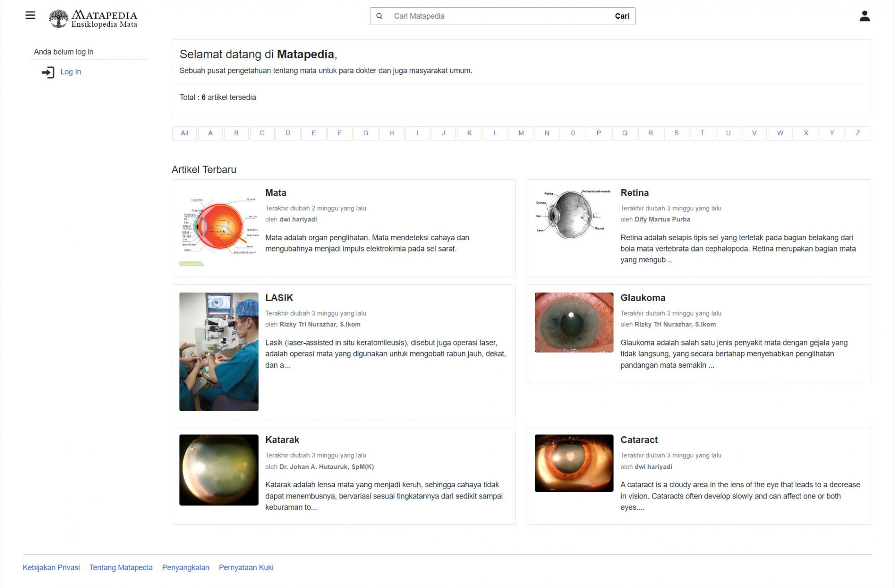The image size is (895, 588).
Task: Click the 0 filter after N
Action: [573, 133]
